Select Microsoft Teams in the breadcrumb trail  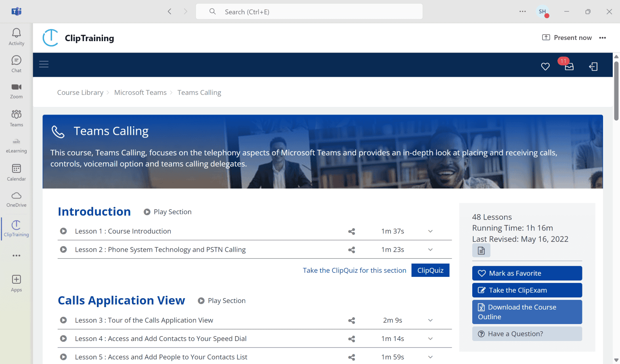(x=140, y=92)
